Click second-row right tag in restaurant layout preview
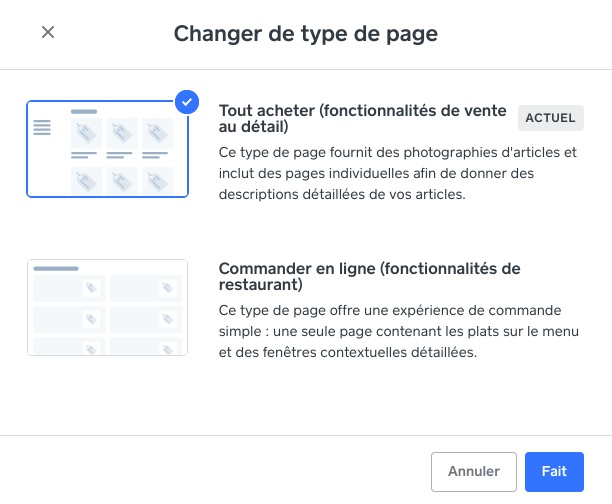Image resolution: width=612 pixels, height=504 pixels. coord(168,319)
